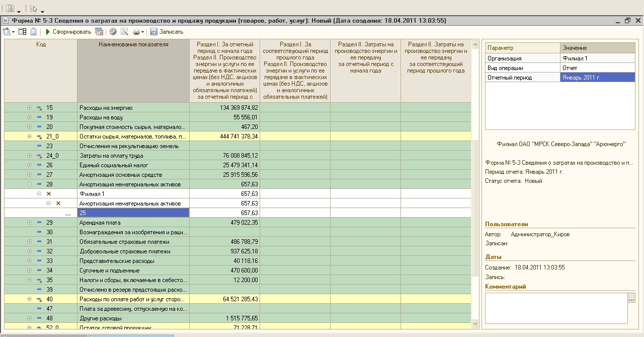
Task: Click the actions tree icon at the toolbar start
Action: 7,32
